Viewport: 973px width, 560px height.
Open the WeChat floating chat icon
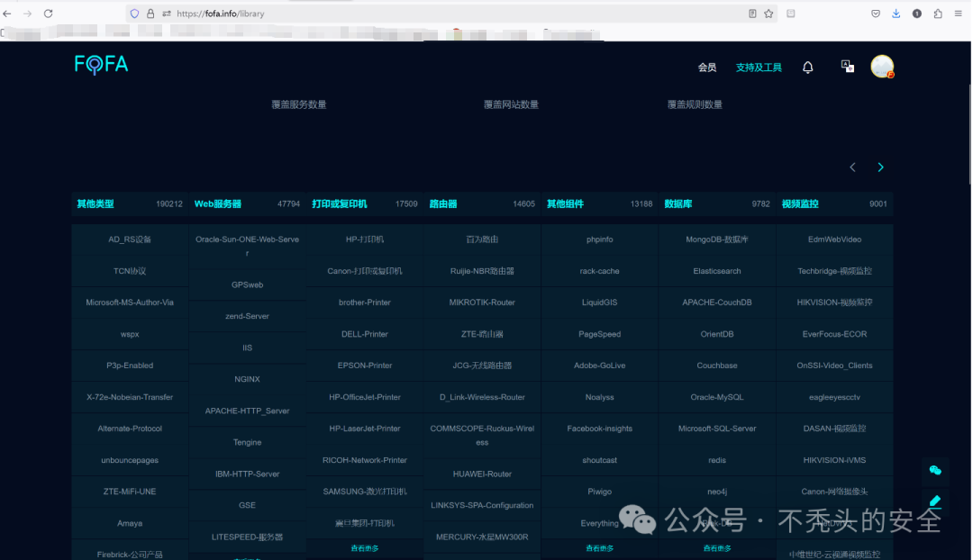[935, 471]
